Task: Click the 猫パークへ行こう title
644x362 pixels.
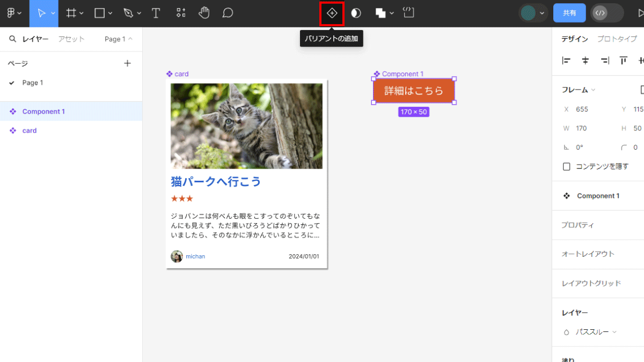Action: [216, 181]
